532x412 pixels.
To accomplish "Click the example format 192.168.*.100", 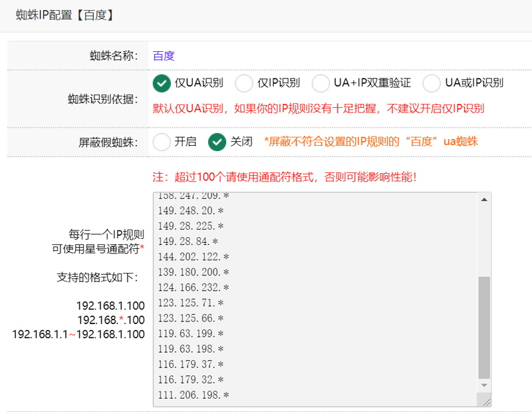I will pyautogui.click(x=111, y=320).
